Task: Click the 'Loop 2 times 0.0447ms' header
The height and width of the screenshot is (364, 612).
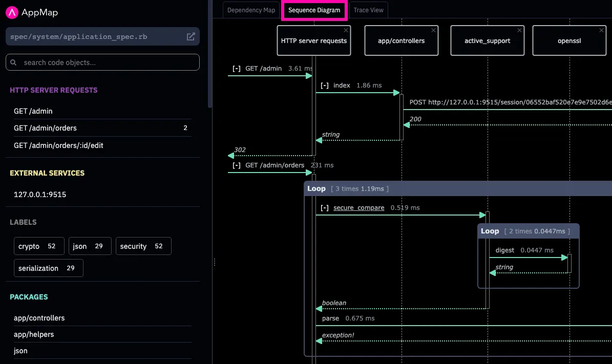Action: click(529, 231)
